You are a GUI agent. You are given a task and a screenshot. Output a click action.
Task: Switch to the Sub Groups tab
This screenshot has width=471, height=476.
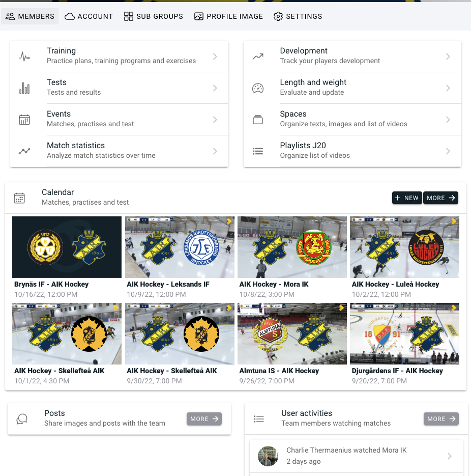pos(154,16)
